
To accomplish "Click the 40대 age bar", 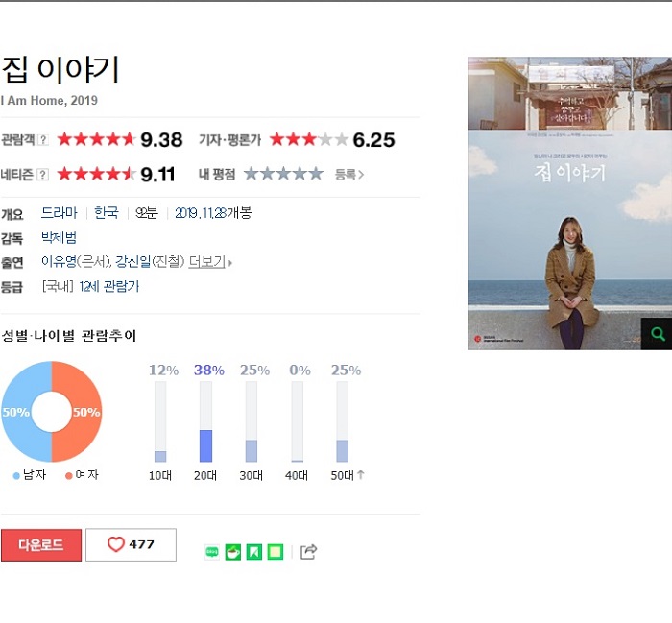I will click(297, 422).
